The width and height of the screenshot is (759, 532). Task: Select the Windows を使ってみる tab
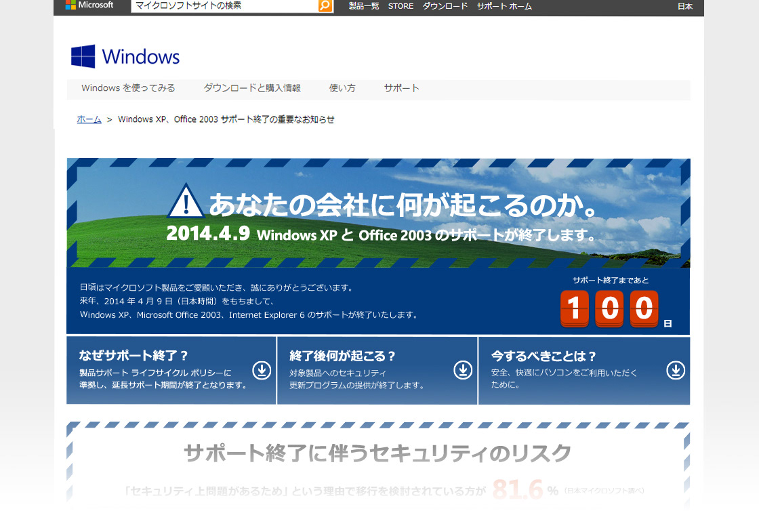click(x=128, y=88)
